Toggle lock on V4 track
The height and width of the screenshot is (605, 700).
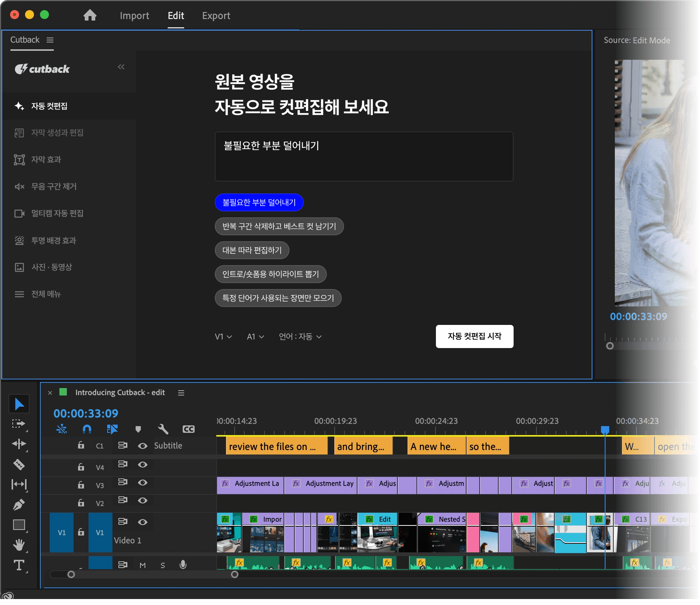pyautogui.click(x=81, y=467)
